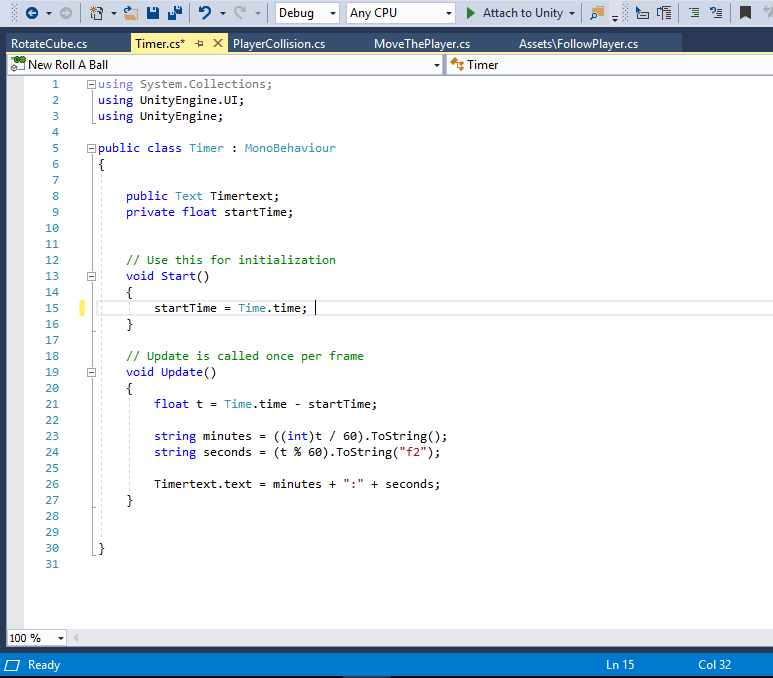
Task: Open the Redo history dropdown arrow
Action: (x=258, y=13)
